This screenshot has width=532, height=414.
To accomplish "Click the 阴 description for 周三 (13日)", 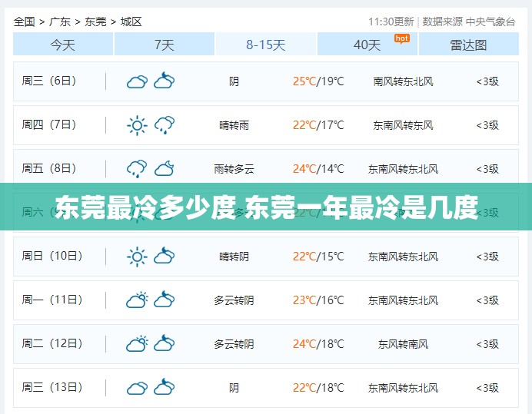I will 234,388.
